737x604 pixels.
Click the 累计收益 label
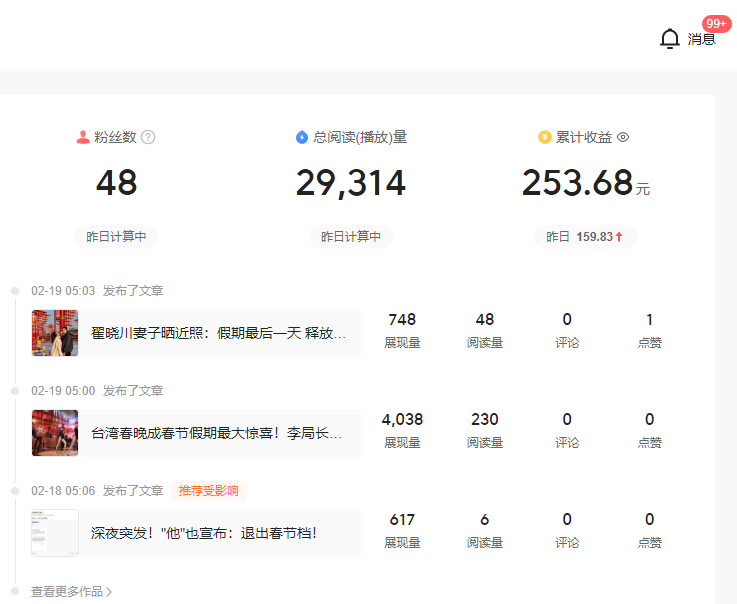coord(584,137)
